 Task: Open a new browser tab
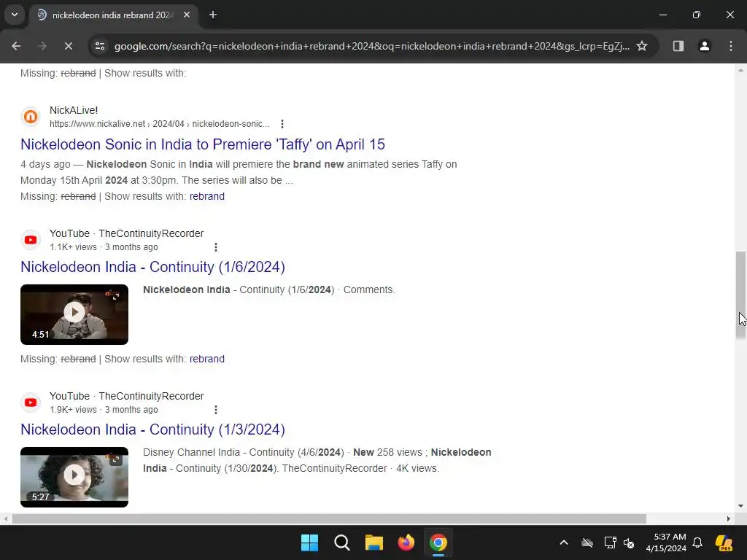click(213, 15)
